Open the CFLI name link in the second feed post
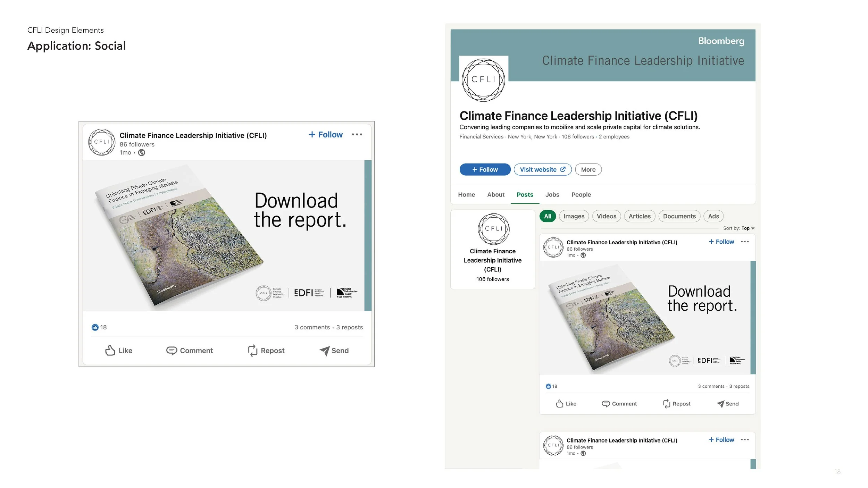The image size is (868, 488). (622, 440)
